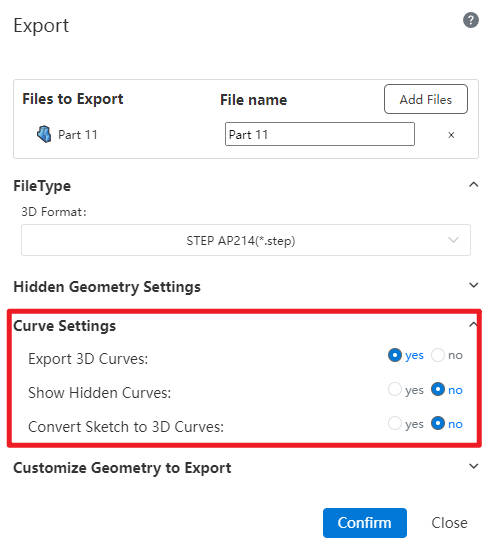Screen dimensions: 491x544
Task: Collapse the Curve Settings chevron
Action: pos(473,324)
